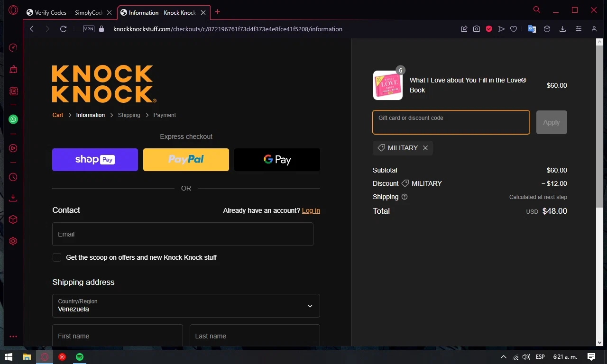Click the book product thumbnail
607x364 pixels.
[388, 85]
